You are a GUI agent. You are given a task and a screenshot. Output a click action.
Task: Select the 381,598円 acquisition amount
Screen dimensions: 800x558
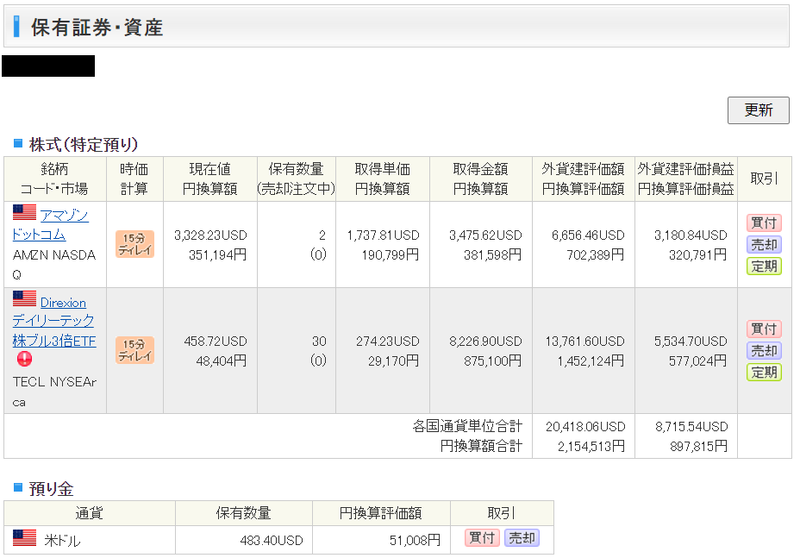[493, 255]
